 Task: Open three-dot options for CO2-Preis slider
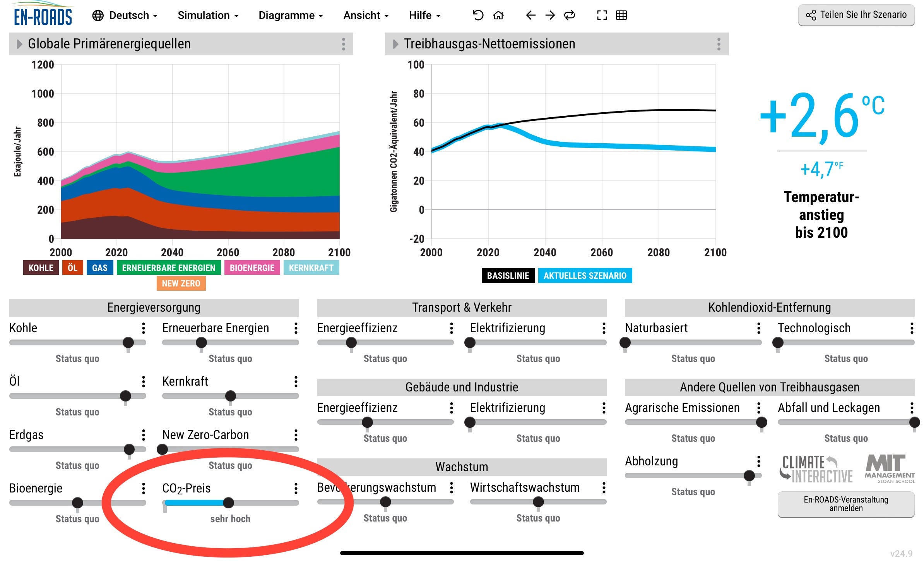point(296,488)
